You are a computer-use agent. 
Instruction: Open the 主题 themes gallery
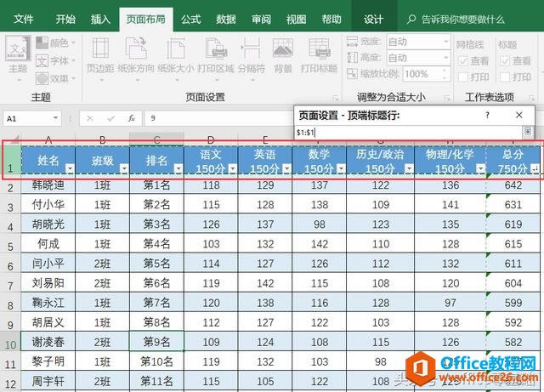(x=17, y=55)
